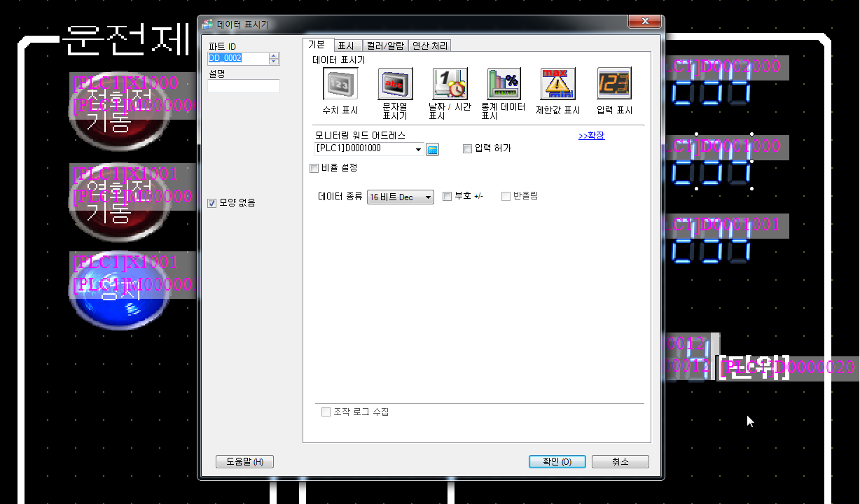Click the 취소 button
Image resolution: width=860 pixels, height=504 pixels.
pos(620,462)
